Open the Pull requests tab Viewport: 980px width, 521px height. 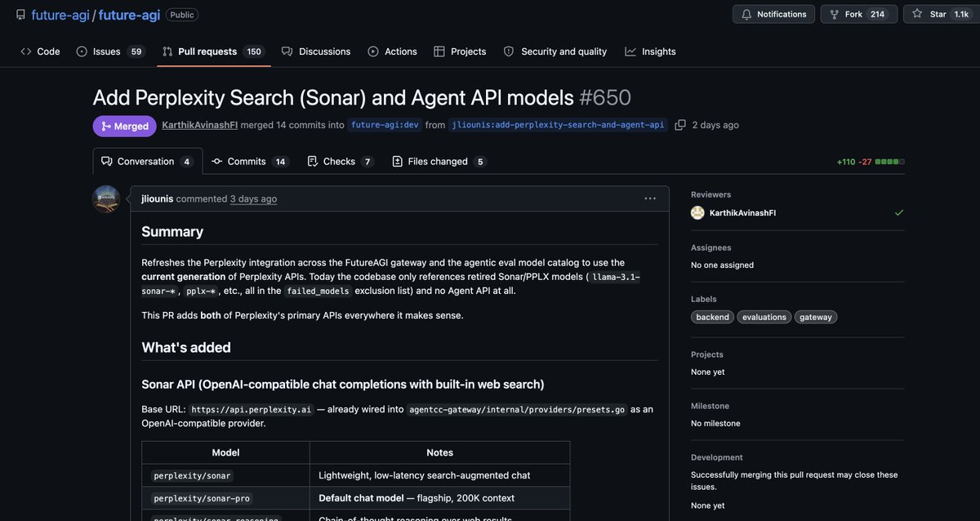(x=213, y=51)
